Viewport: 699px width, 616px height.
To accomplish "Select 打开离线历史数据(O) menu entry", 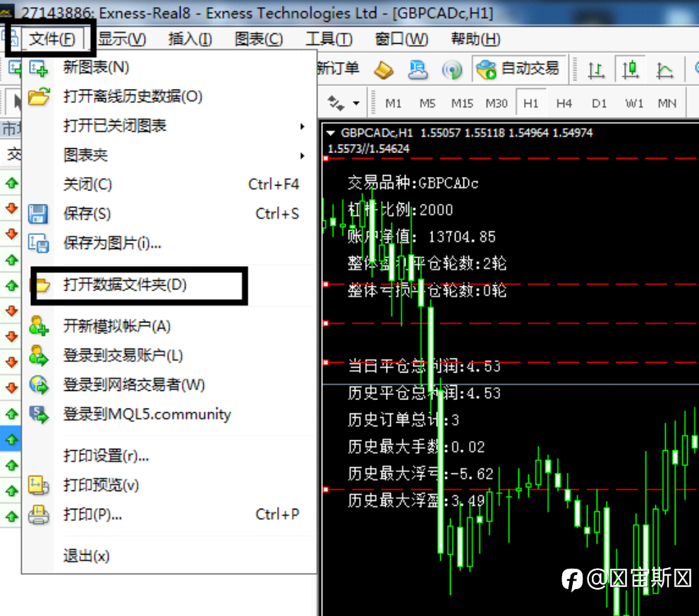I will pos(169,97).
